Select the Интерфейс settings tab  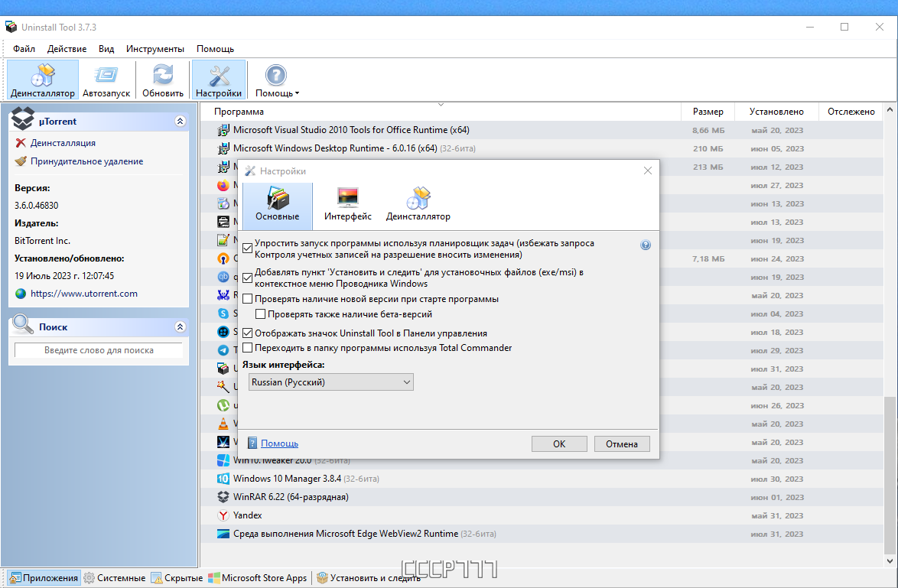click(x=347, y=206)
